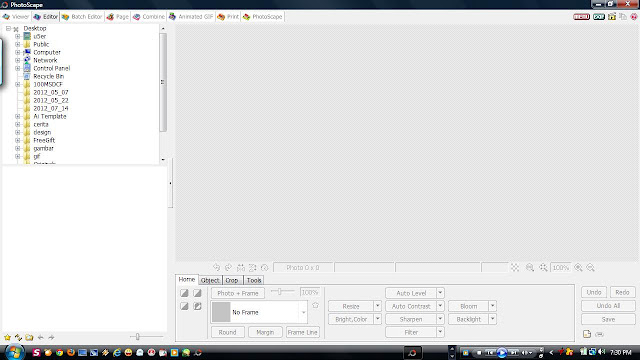Open Internet Explorer from the taskbar
The width and height of the screenshot is (640, 360).
point(117,352)
